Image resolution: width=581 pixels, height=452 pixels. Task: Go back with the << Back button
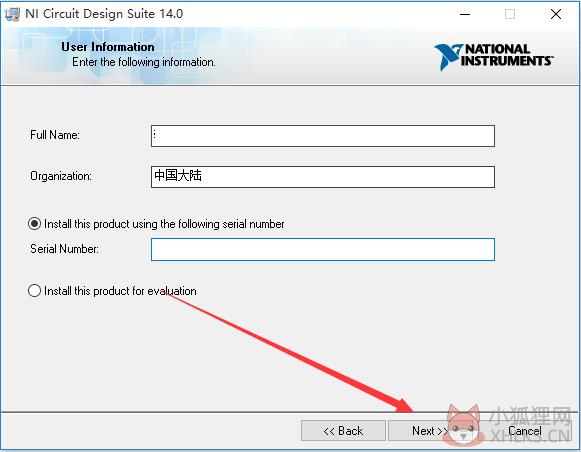pyautogui.click(x=343, y=431)
